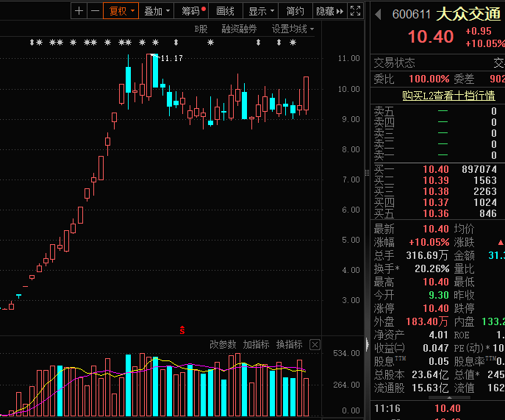Click the 净资产 4.01 value

(438, 335)
